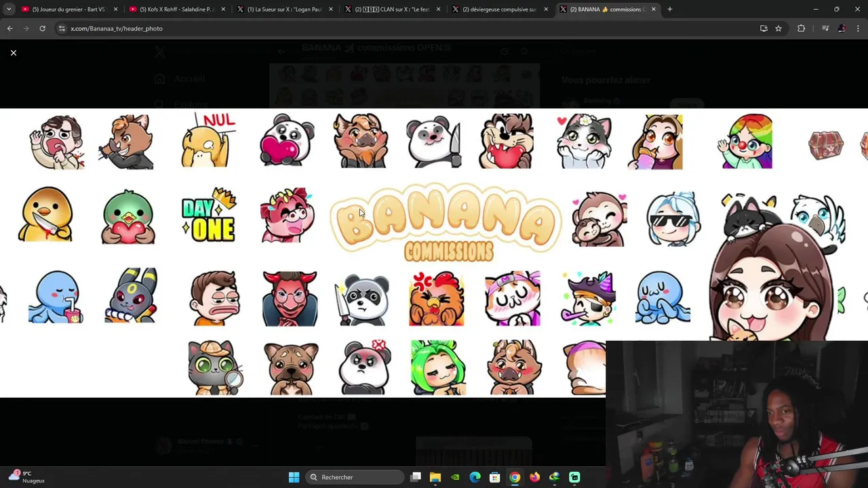Close the CLAN sur X tab
Screen dimensions: 868x488
click(439, 9)
